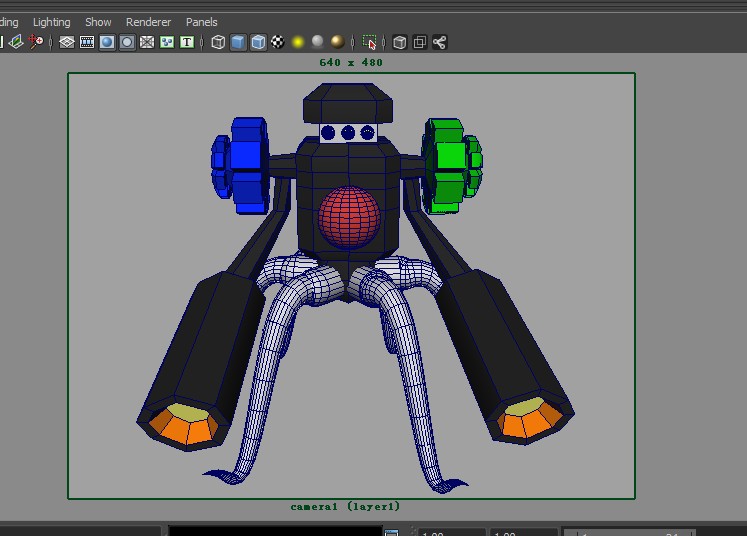
Task: Toggle the Resolution Gate button
Action: pyautogui.click(x=107, y=42)
